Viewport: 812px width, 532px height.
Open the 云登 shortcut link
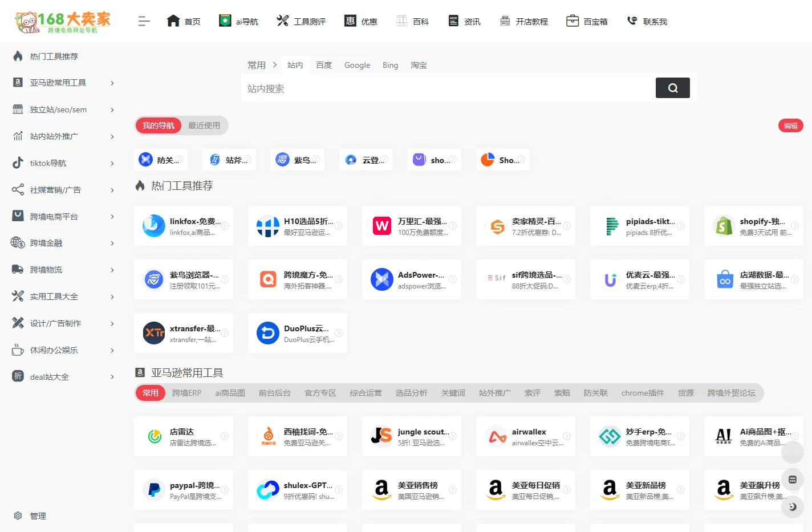point(366,160)
